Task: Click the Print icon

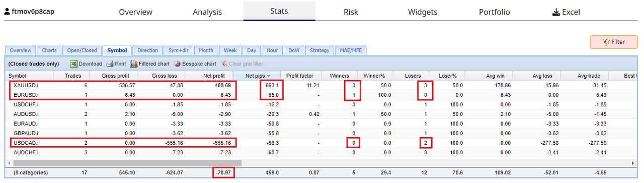Action: coord(110,64)
